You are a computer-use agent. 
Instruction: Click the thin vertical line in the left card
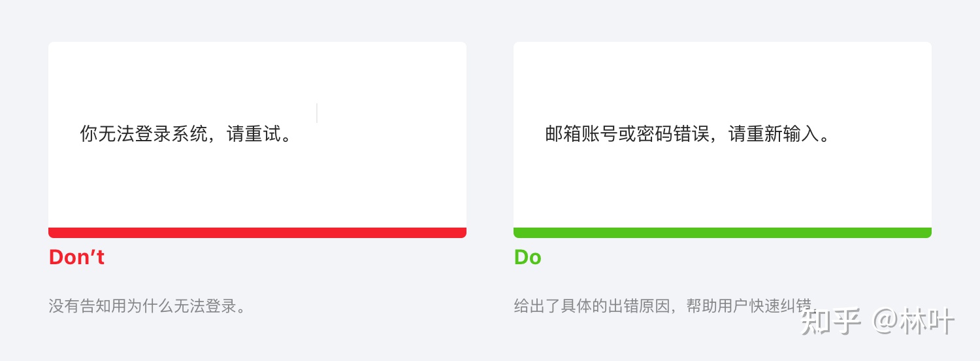point(317,113)
